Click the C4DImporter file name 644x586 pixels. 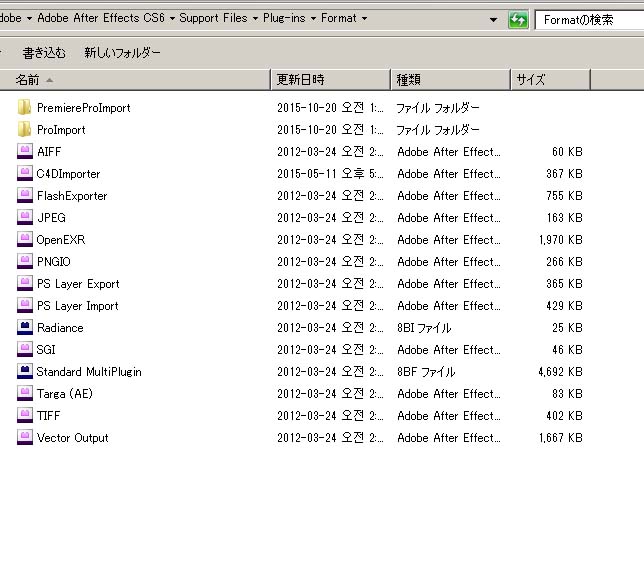(68, 174)
